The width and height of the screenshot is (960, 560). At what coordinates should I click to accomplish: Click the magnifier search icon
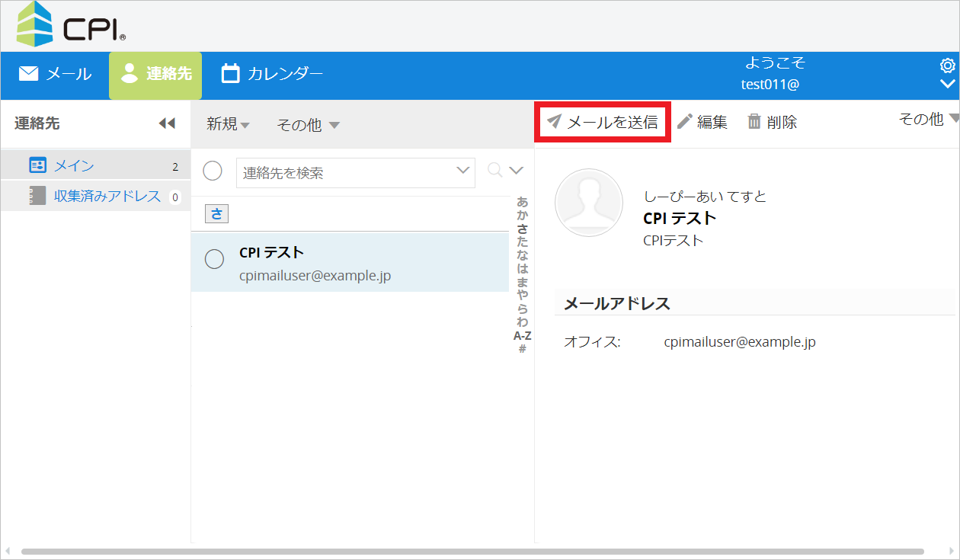tap(495, 171)
